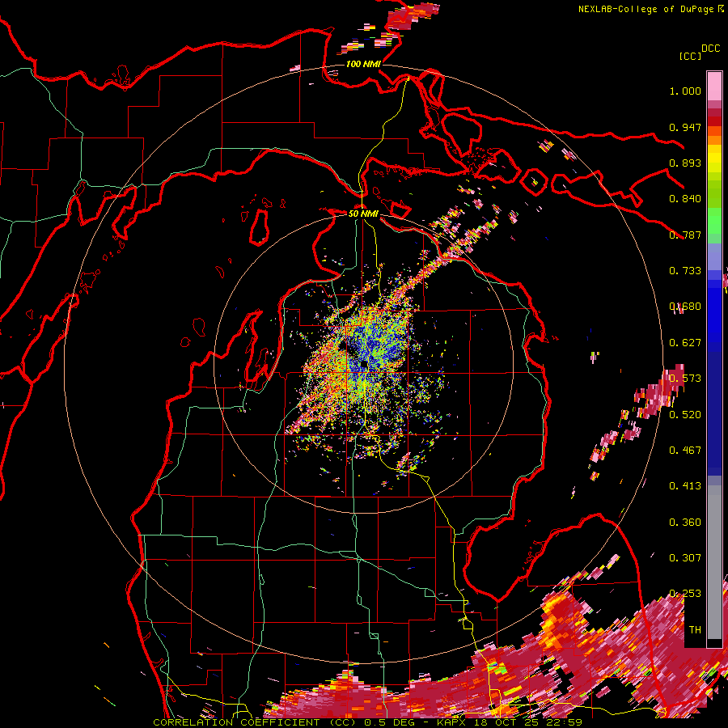Click the radar site at the rings' center
728x728 pixels.
pyautogui.click(x=363, y=364)
